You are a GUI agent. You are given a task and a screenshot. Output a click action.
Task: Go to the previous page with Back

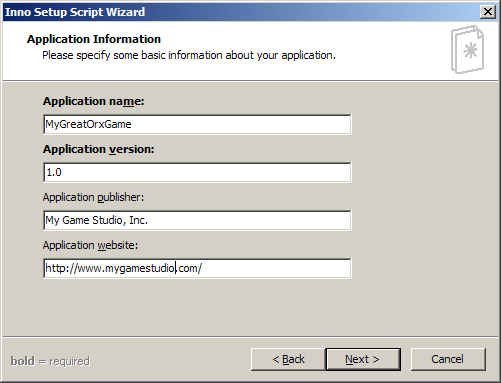[x=288, y=359]
